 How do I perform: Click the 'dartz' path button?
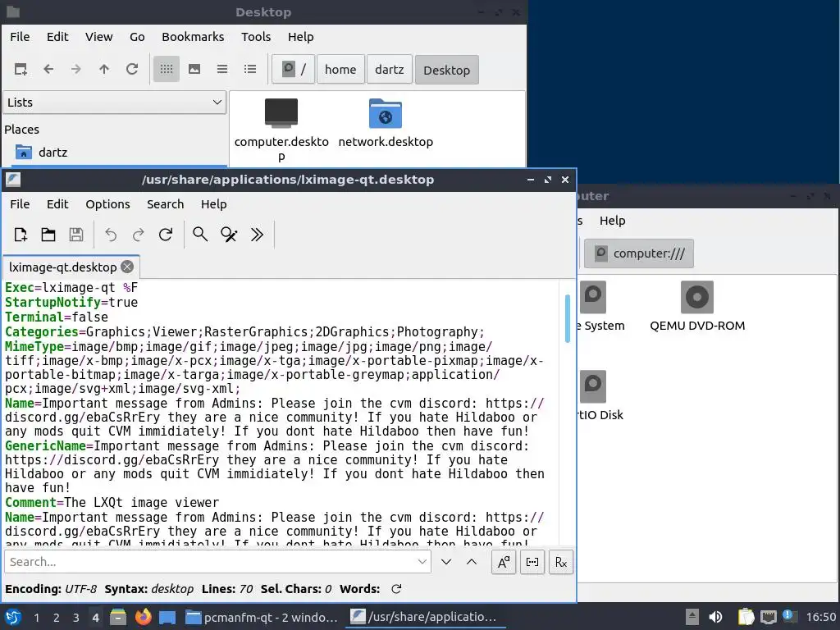pyautogui.click(x=390, y=70)
